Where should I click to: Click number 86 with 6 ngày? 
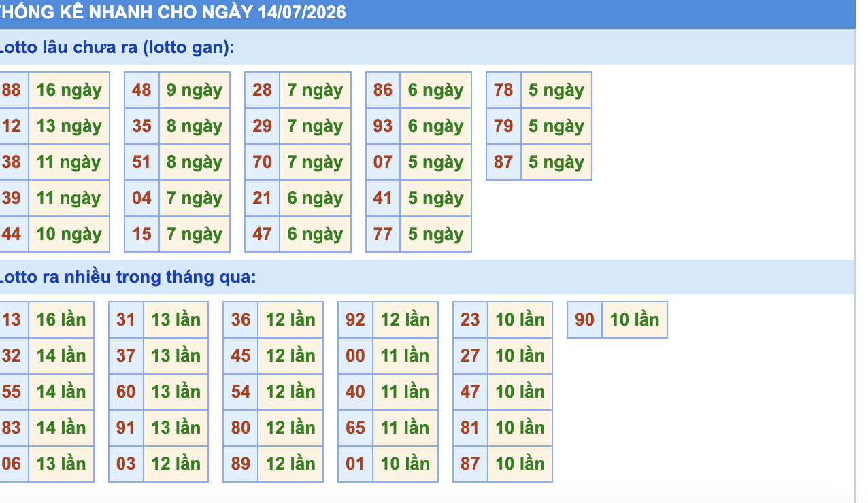383,90
